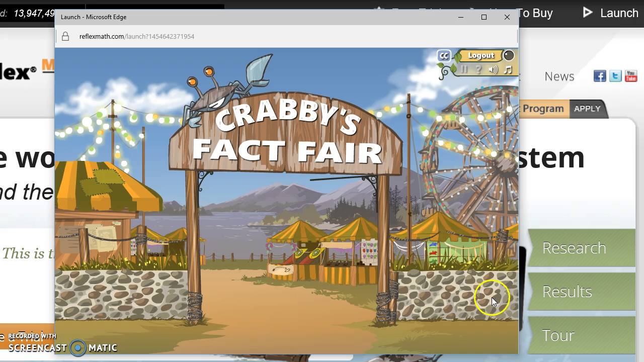Toggle closed captions CC button
Viewport: 644px width, 362px height.
tap(444, 56)
